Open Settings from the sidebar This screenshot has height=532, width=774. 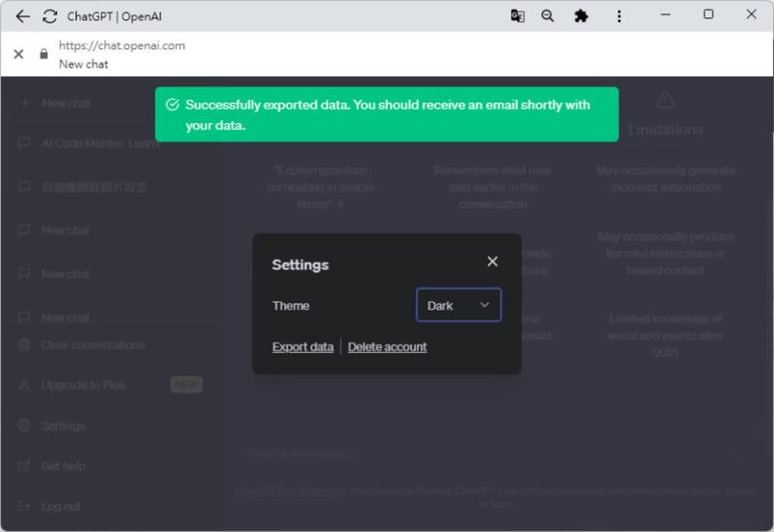[x=63, y=426]
